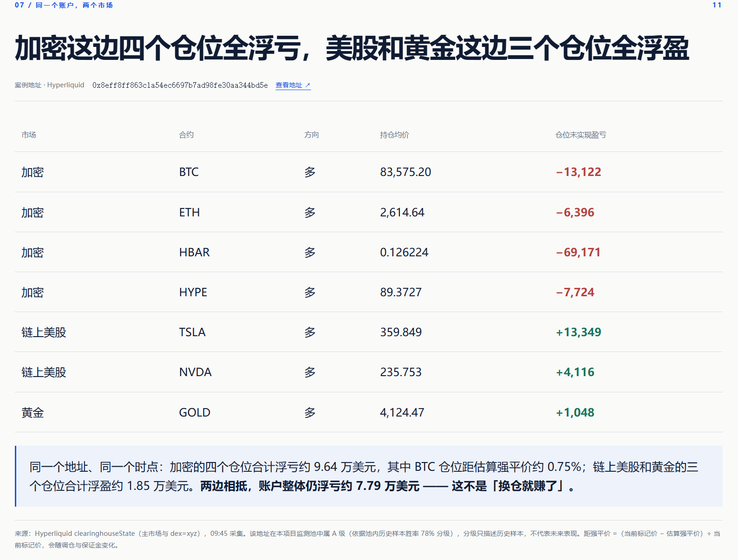The height and width of the screenshot is (560, 738).
Task: Select the HYPE contract cell
Action: point(193,292)
